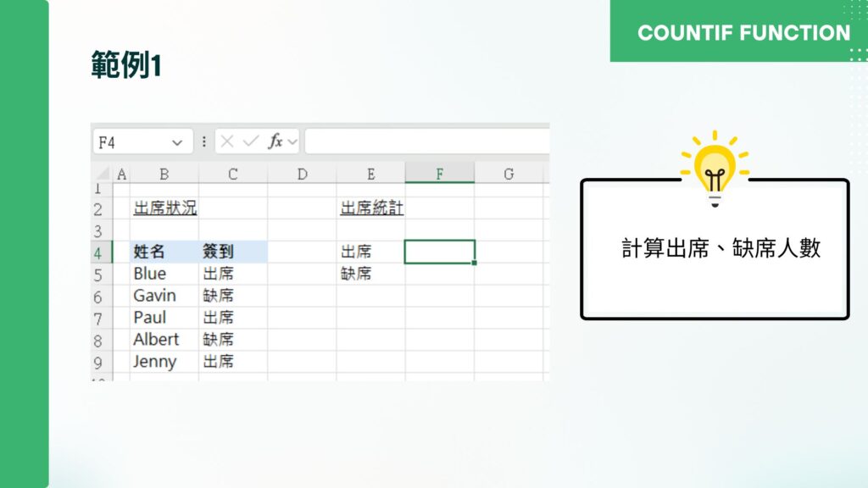This screenshot has width=868, height=488.
Task: Click cell with 出席狀況 heading
Action: (164, 208)
